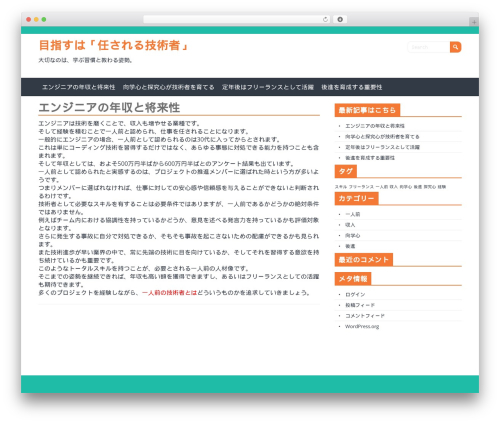Open 向学心と探究心が技術者を育てる in the recent posts list
This screenshot has width=500, height=423.
click(x=382, y=137)
